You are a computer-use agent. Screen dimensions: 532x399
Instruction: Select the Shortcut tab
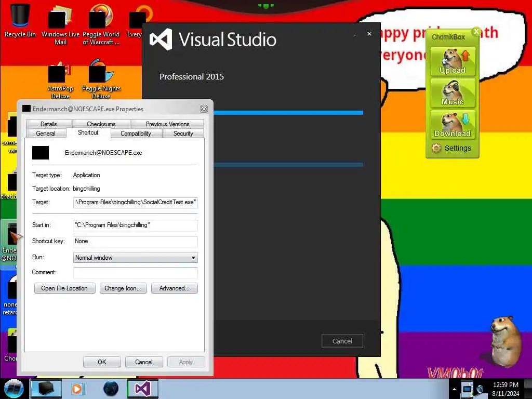coord(88,132)
